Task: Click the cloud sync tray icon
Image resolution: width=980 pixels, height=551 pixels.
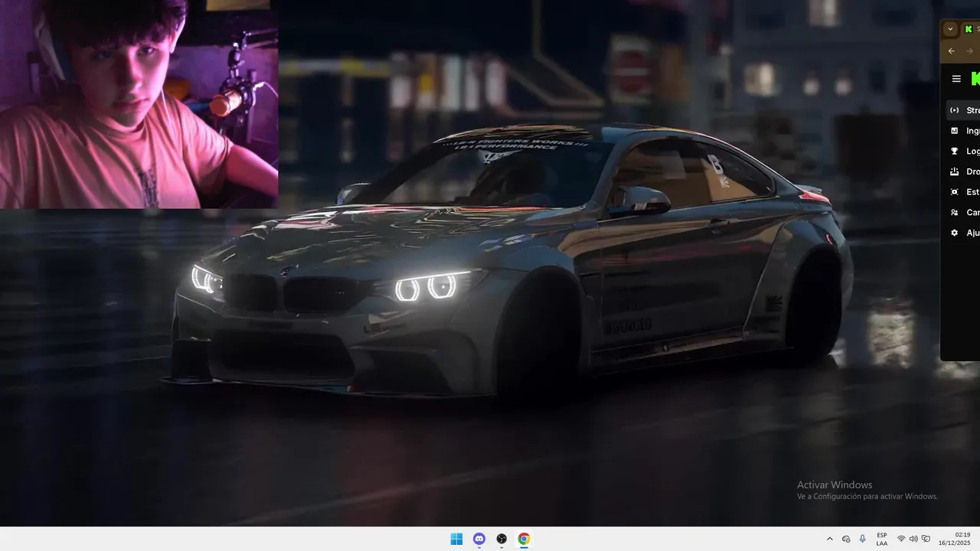Action: pos(846,539)
